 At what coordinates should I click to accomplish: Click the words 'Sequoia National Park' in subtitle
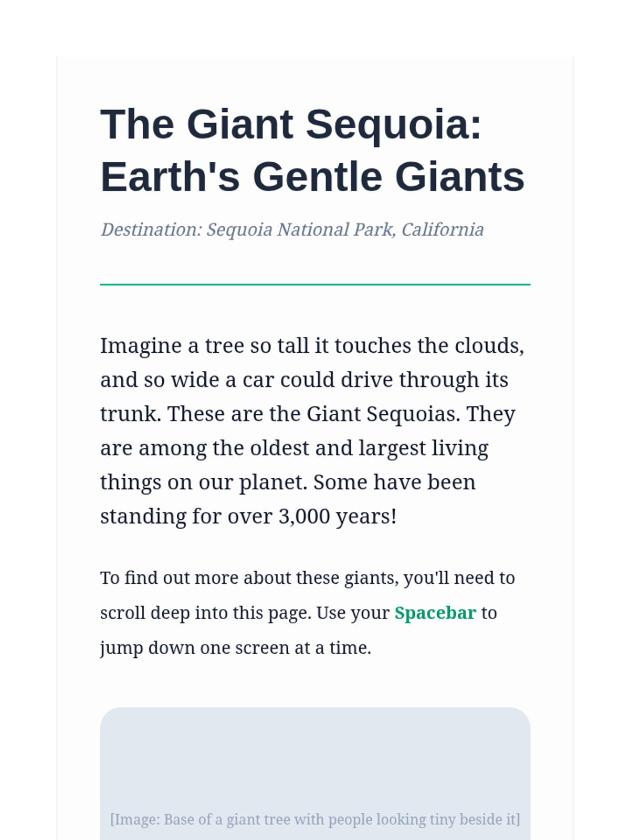pos(301,230)
